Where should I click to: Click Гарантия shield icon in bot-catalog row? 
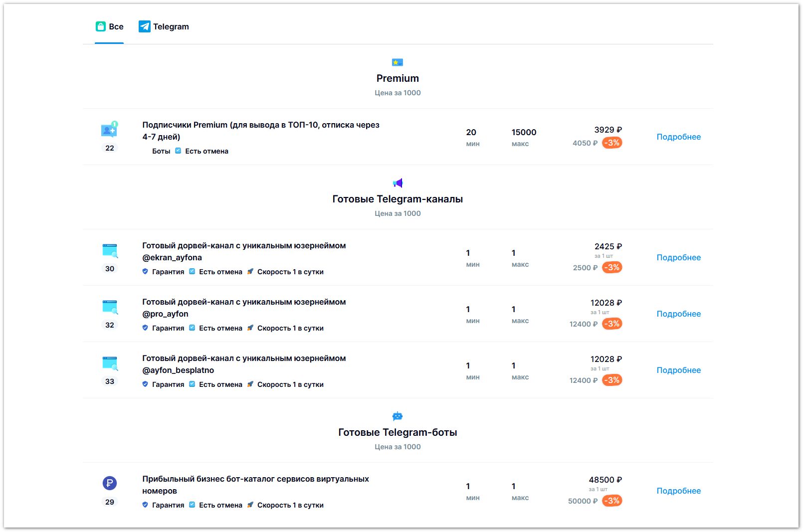tap(145, 505)
